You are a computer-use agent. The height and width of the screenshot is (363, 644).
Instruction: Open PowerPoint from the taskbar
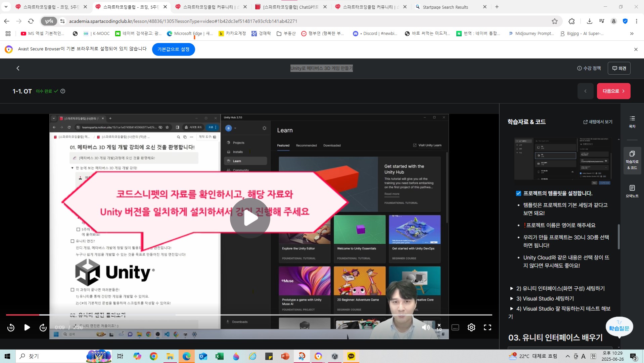click(x=285, y=356)
